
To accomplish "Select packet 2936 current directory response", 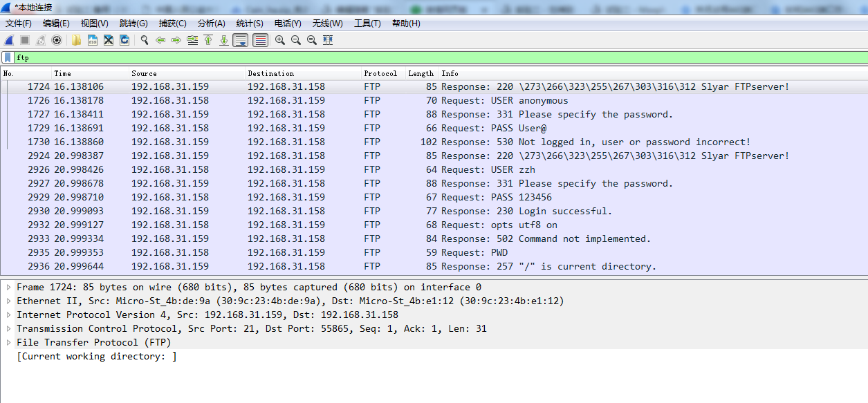I will tap(434, 266).
